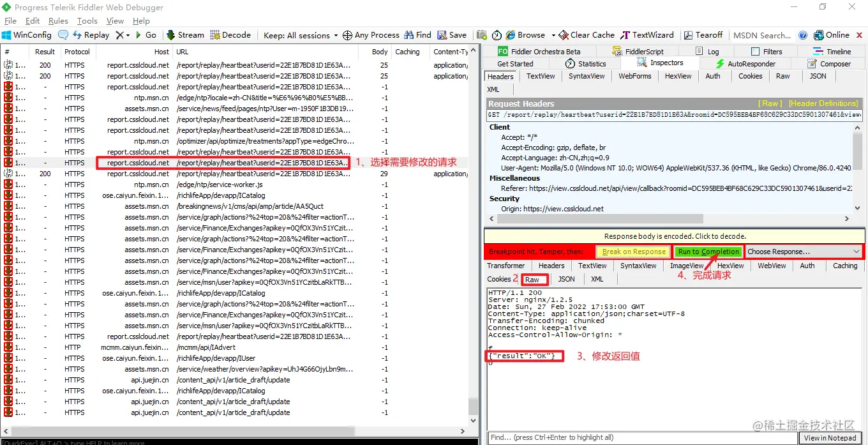Select response Caching tab

click(x=845, y=266)
